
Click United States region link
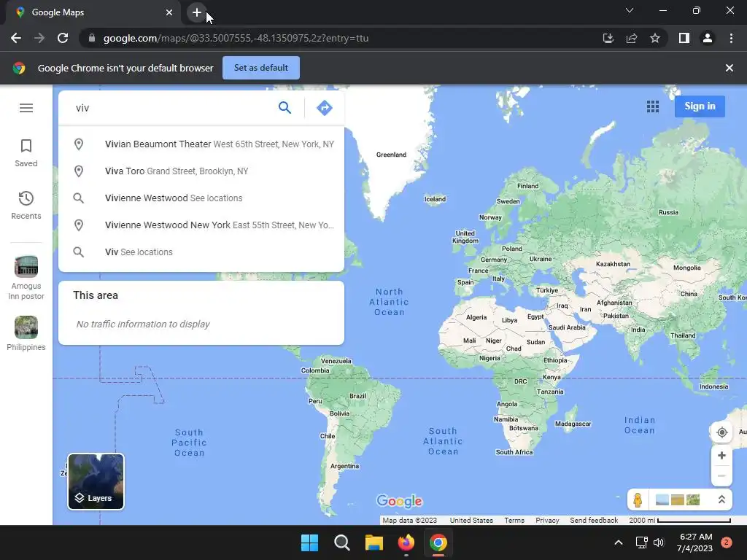[x=471, y=521]
